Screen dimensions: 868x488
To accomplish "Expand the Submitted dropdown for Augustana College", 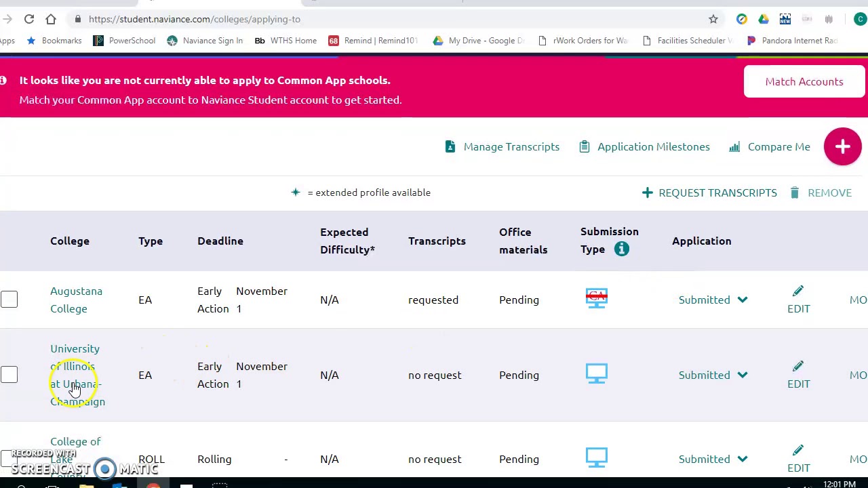I will pyautogui.click(x=743, y=300).
